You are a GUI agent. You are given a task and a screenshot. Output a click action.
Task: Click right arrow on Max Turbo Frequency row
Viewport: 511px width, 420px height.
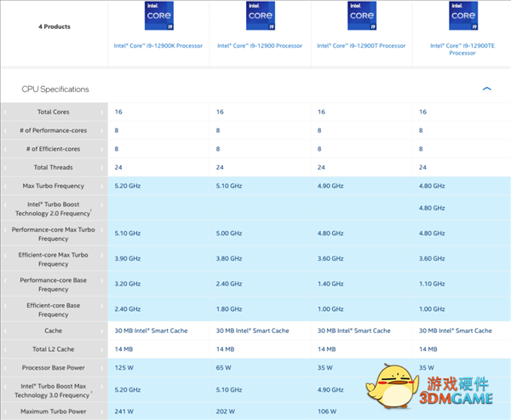click(101, 187)
